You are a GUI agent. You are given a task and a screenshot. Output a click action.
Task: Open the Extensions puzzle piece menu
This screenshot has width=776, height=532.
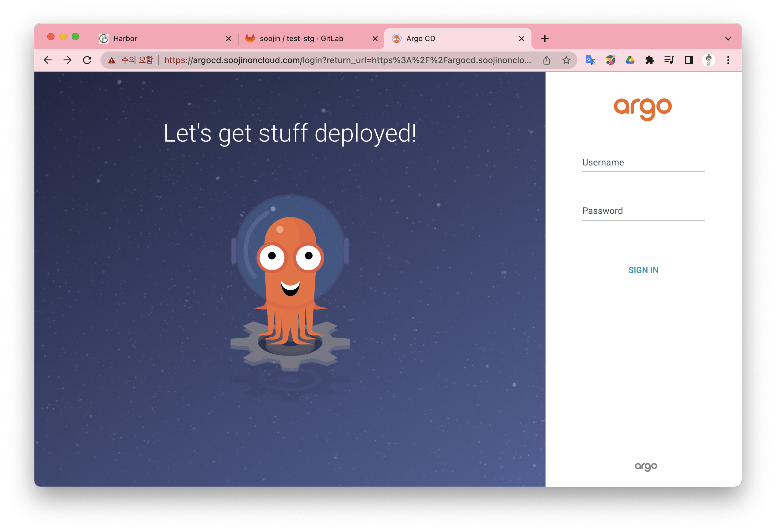click(x=649, y=60)
